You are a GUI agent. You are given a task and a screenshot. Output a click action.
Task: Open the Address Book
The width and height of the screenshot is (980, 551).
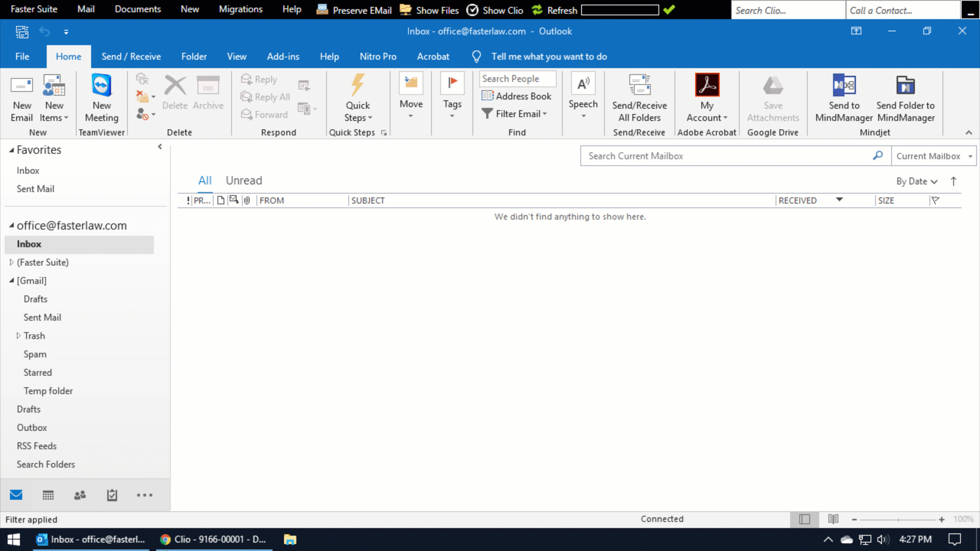517,96
